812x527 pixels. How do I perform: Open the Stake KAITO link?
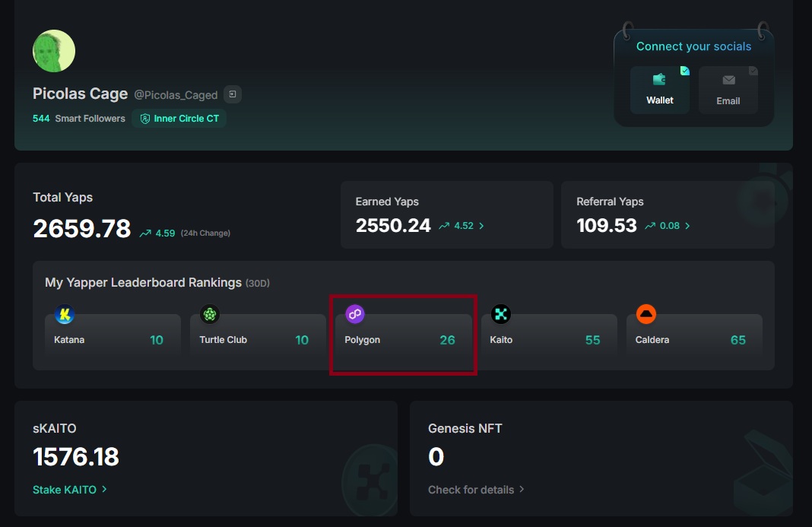coord(65,490)
